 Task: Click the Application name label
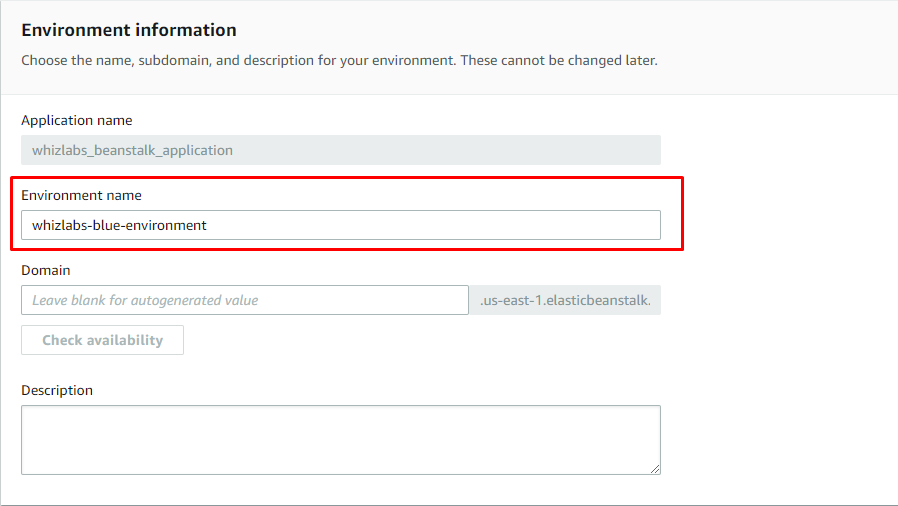click(x=77, y=120)
